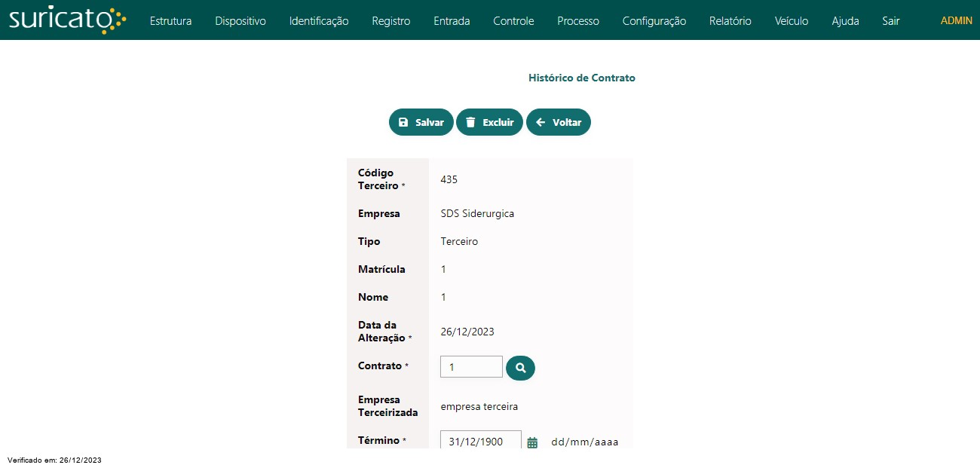The height and width of the screenshot is (471, 980).
Task: Save the contract history with Salvar
Action: click(x=421, y=122)
